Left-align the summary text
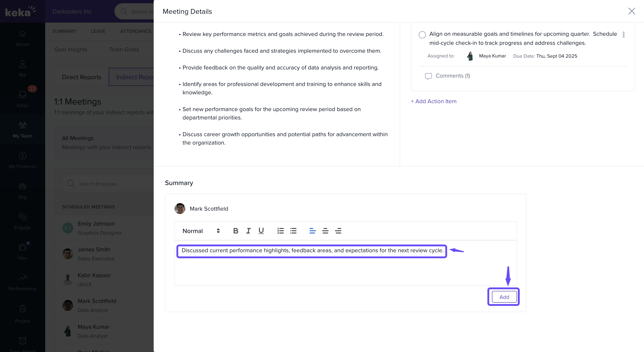 click(312, 231)
